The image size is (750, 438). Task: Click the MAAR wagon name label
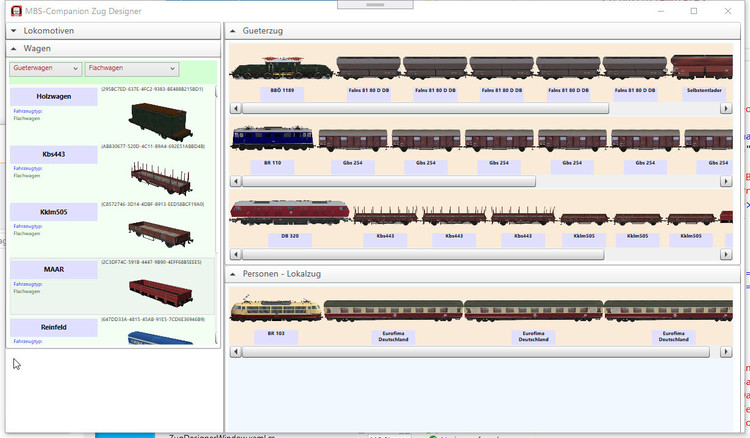54,271
